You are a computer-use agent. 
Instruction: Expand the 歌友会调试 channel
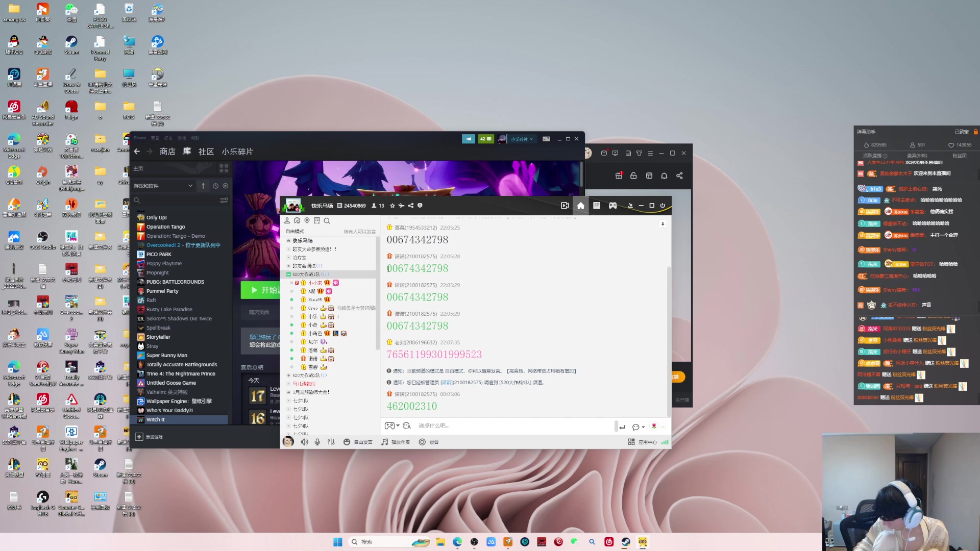[288, 266]
